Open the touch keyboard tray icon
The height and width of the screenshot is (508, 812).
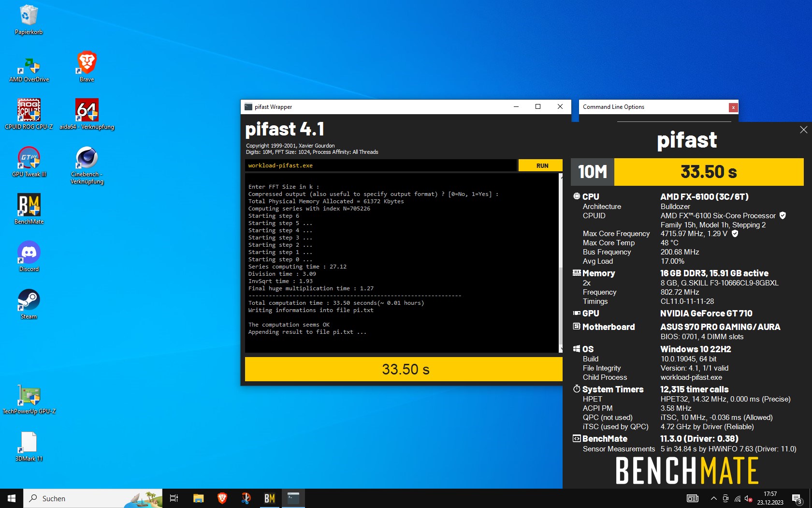coord(692,498)
